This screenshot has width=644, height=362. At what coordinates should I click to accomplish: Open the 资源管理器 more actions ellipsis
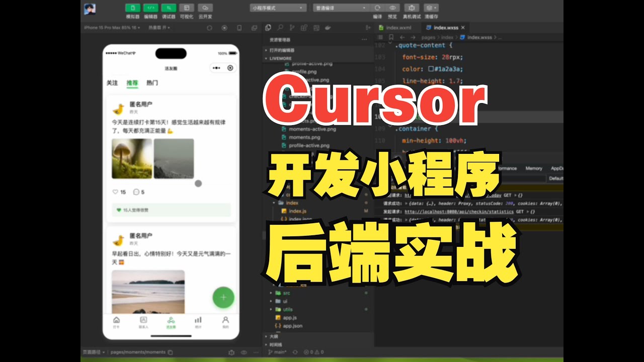tap(364, 39)
